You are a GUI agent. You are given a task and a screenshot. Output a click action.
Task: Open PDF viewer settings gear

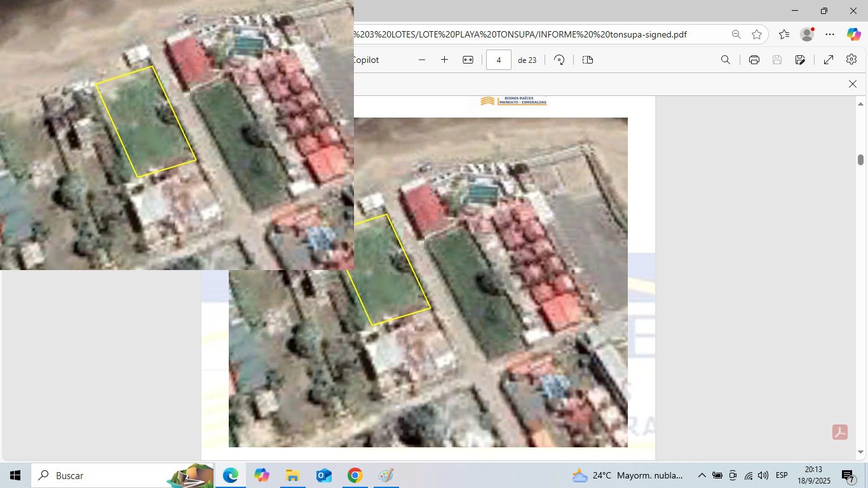click(x=851, y=60)
